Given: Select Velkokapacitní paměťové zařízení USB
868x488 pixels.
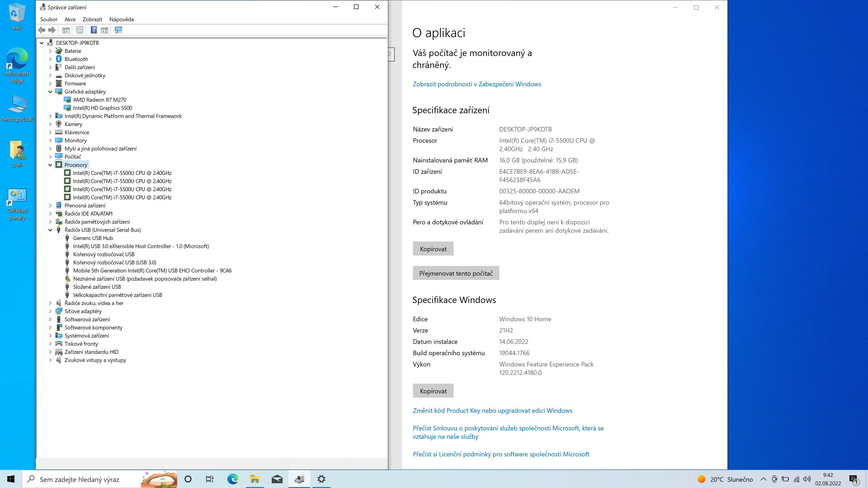Looking at the screenshot, I should pyautogui.click(x=118, y=295).
